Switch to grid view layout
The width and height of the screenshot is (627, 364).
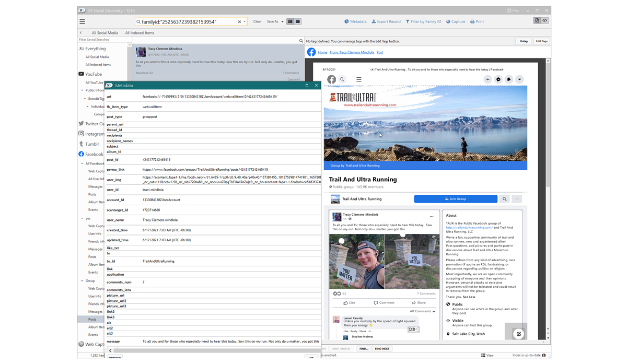pyautogui.click(x=290, y=21)
